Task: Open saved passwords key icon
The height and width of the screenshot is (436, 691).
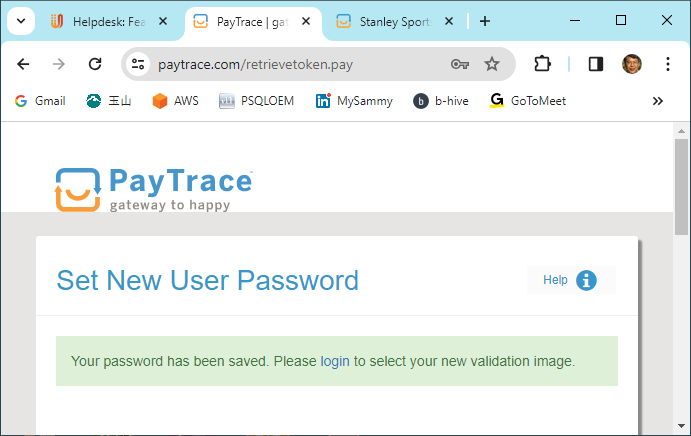Action: [x=460, y=64]
